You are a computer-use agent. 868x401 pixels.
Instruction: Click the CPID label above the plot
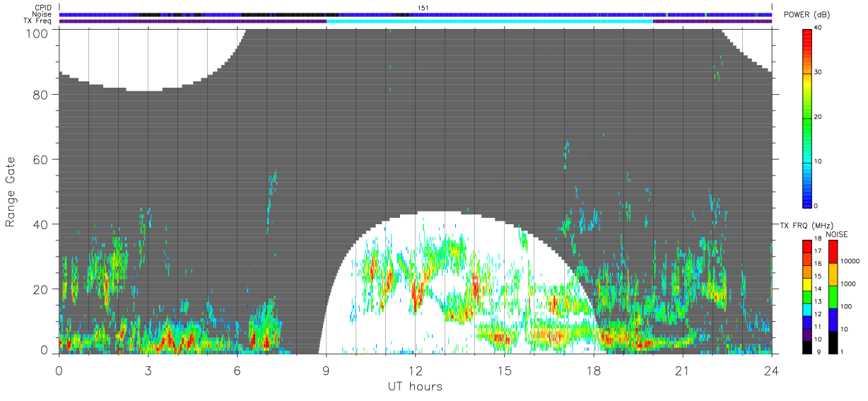click(x=42, y=8)
